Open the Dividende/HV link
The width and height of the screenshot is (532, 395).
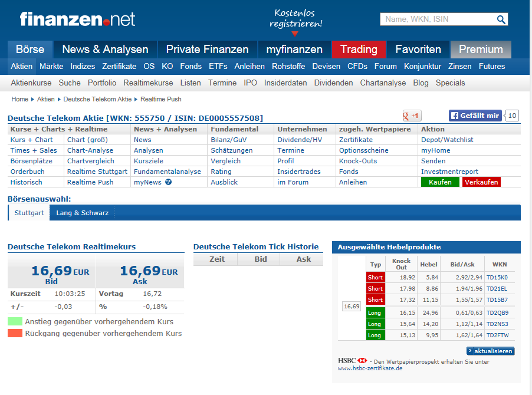click(300, 140)
